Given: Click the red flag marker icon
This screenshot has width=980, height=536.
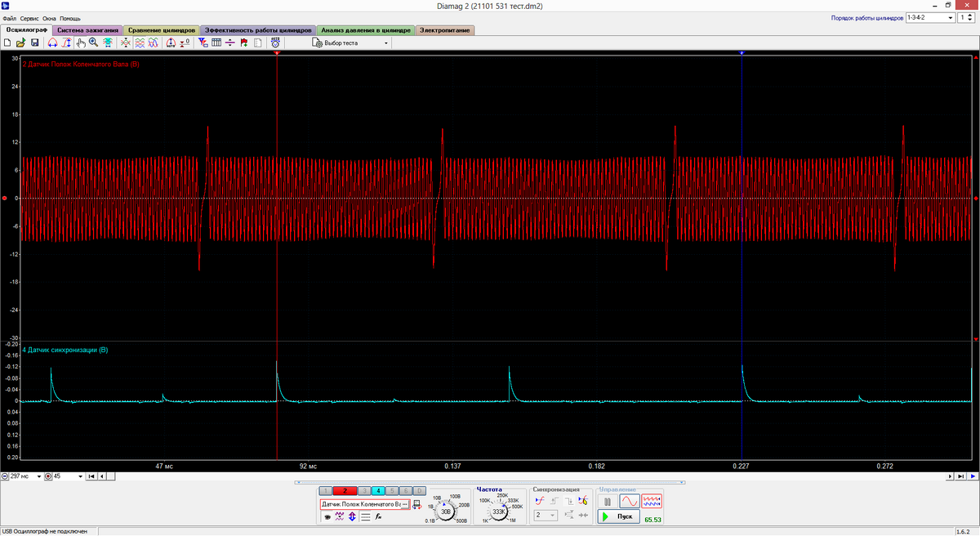Looking at the screenshot, I should (x=244, y=42).
